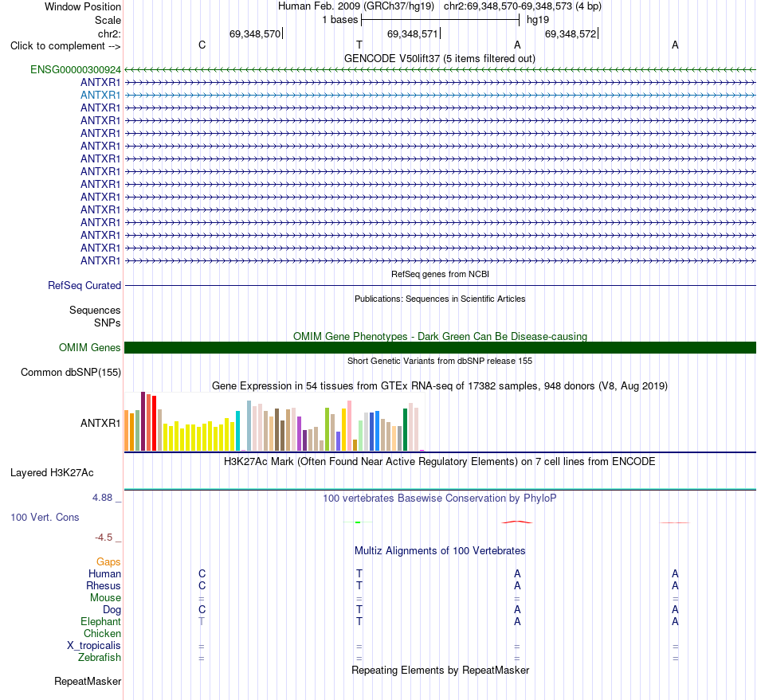The height and width of the screenshot is (700, 757).
Task: Click base C in the complement sequence row
Action: point(202,45)
